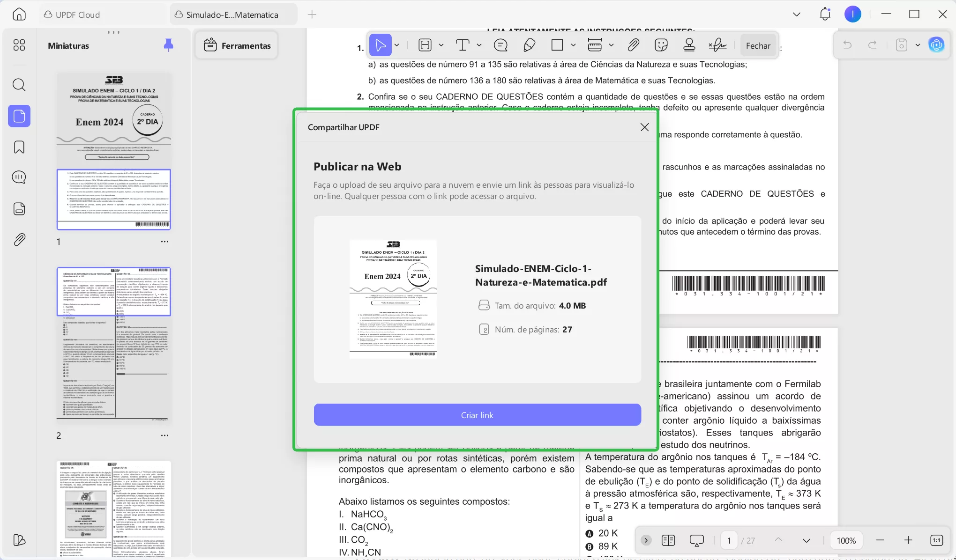Image resolution: width=956 pixels, height=560 pixels.
Task: Click the Criar link button
Action: pos(477,415)
